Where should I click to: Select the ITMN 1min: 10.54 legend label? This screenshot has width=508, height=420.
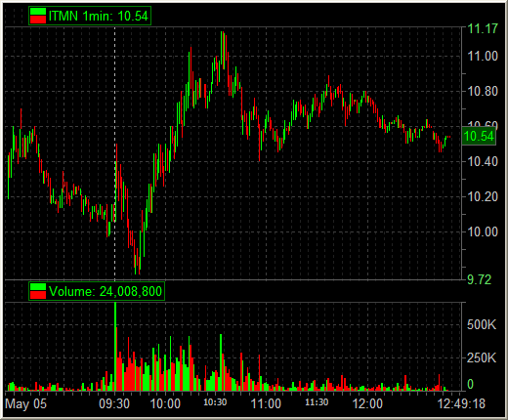point(99,16)
